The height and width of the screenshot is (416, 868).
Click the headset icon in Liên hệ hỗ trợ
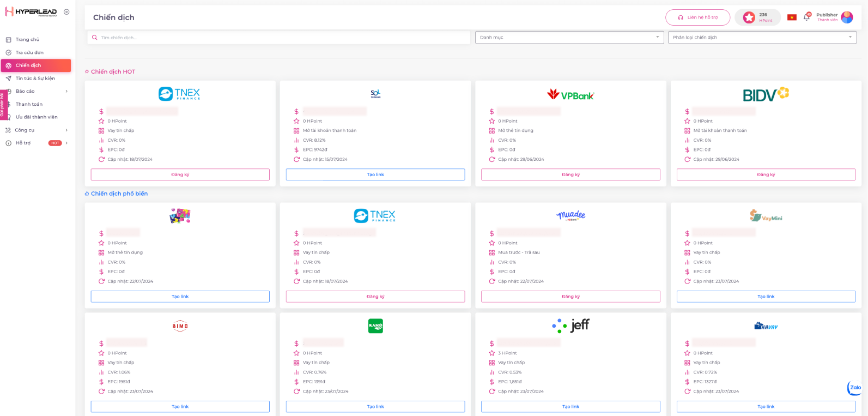point(681,17)
